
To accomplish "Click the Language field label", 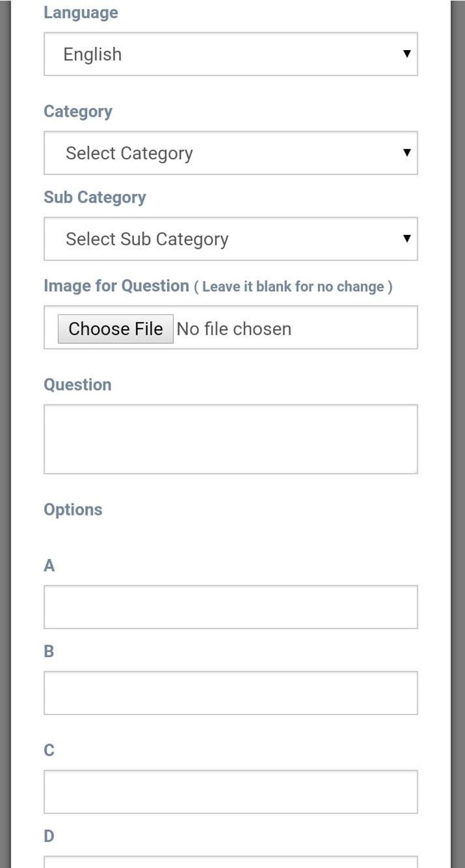I will tap(81, 12).
